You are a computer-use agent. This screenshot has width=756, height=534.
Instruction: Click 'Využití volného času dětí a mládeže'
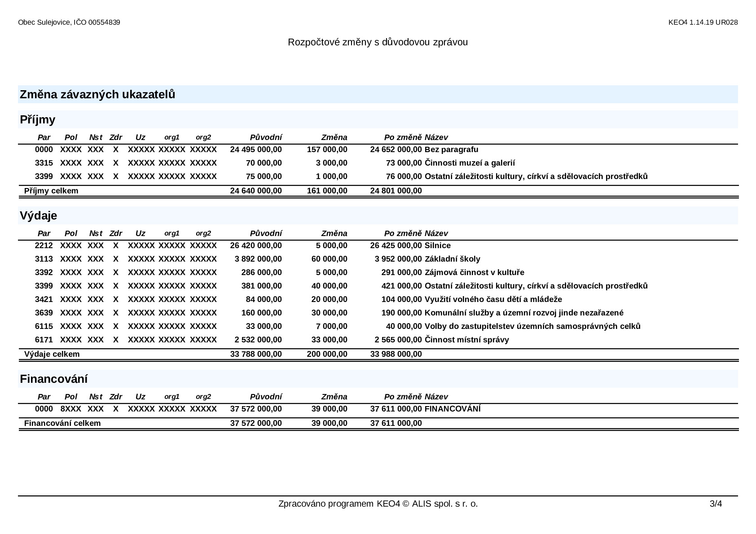[x=493, y=299]
